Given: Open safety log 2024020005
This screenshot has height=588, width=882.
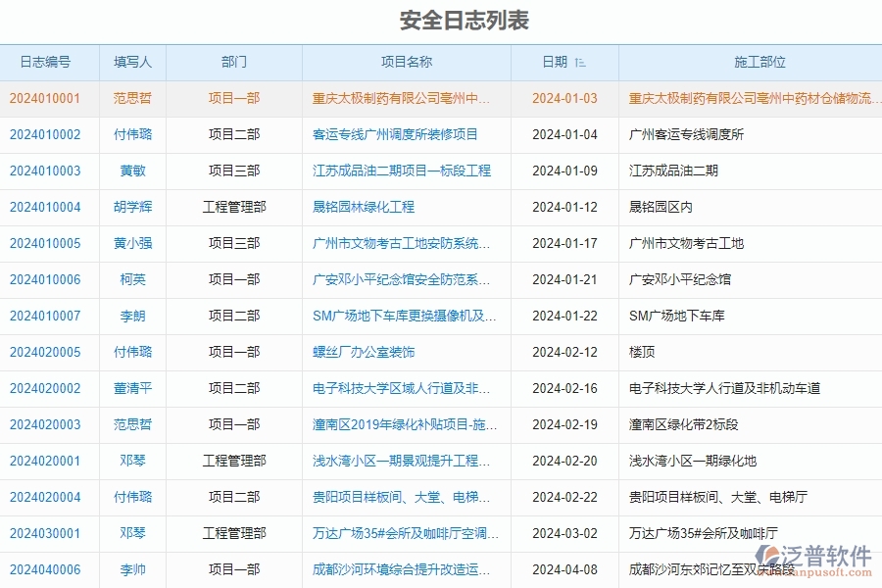Looking at the screenshot, I should [49, 352].
